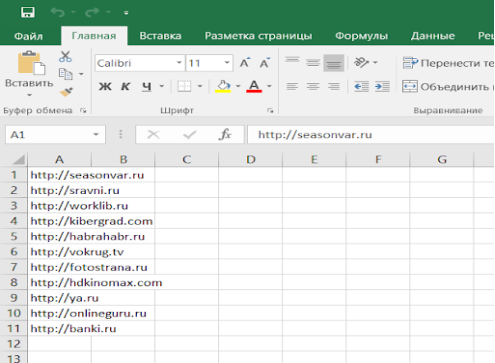Click the Объединить merge cells button
The image size is (495, 363).
(x=448, y=87)
